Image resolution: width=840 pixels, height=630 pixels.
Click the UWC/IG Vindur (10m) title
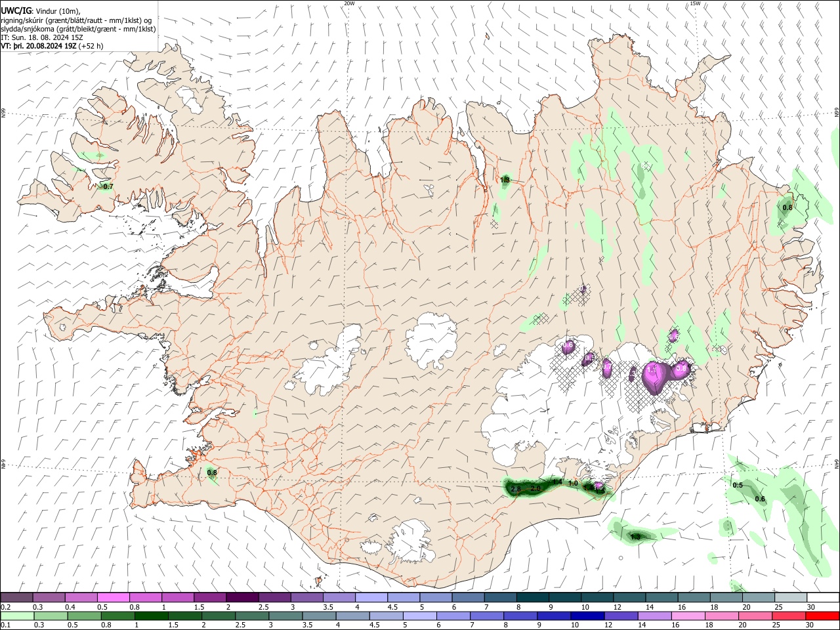tap(41, 10)
